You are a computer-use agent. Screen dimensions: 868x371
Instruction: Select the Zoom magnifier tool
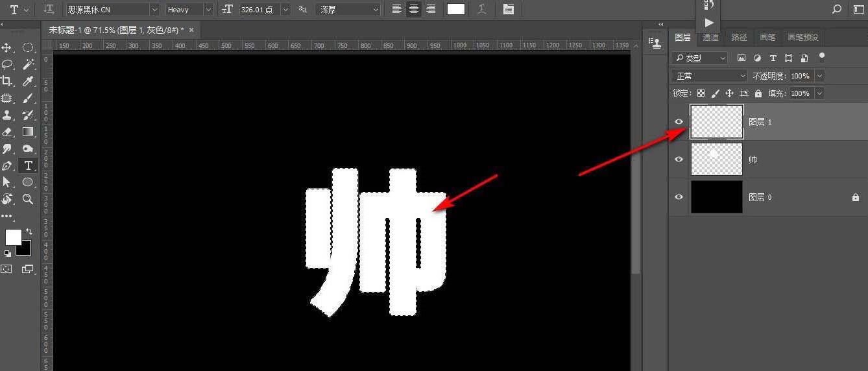(28, 199)
